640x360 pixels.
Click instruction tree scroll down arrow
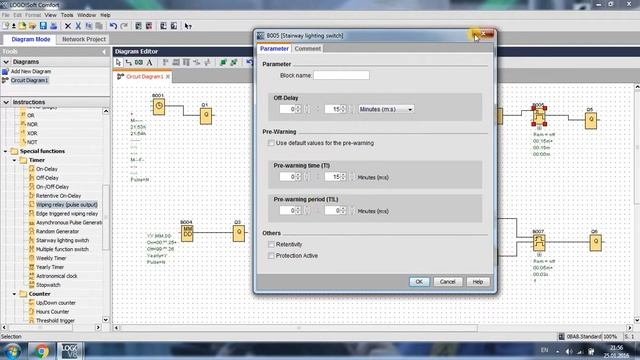pos(106,320)
